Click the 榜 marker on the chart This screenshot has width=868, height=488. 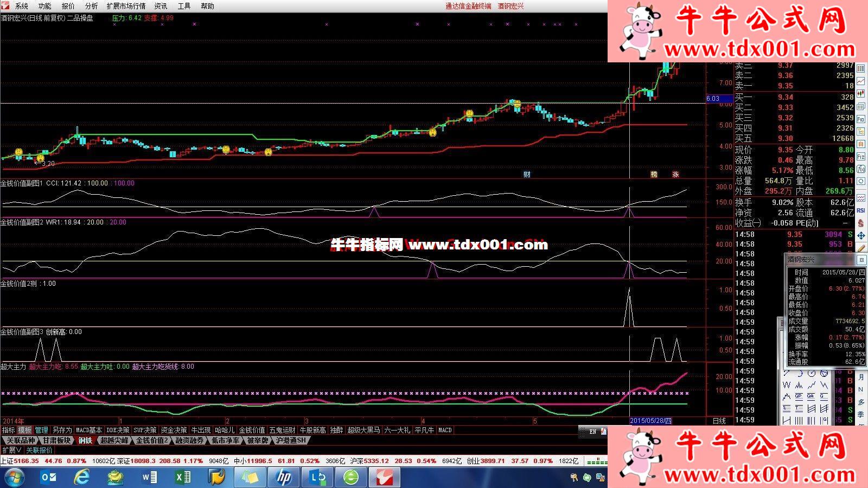(654, 174)
